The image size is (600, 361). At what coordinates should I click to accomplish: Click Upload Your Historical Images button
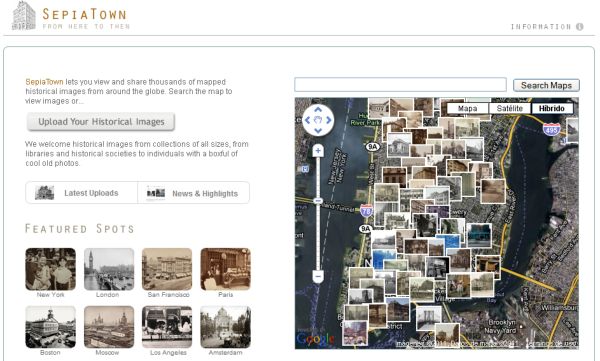click(x=101, y=122)
